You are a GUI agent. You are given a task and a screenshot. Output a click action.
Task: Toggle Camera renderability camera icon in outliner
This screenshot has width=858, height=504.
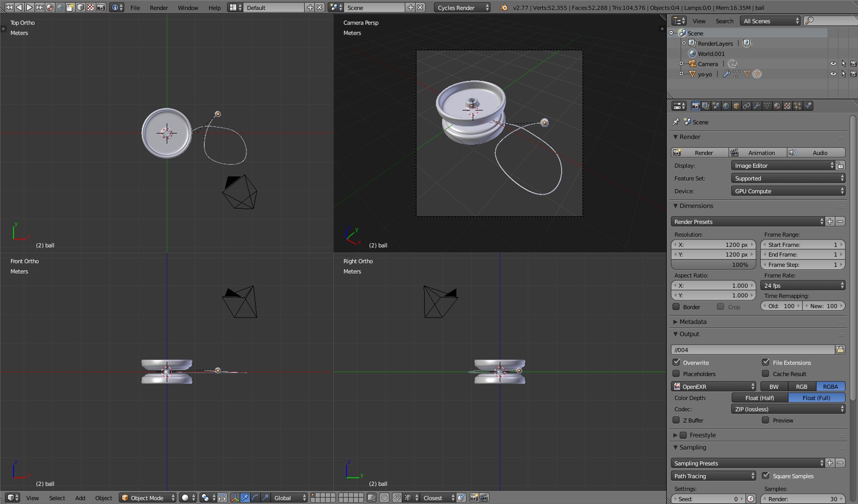tap(853, 63)
